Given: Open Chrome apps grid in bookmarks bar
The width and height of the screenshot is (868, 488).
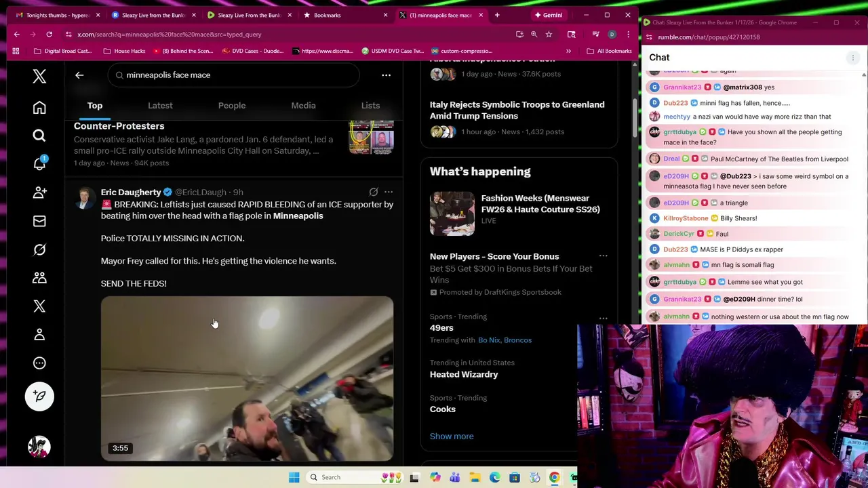Looking at the screenshot, I should click(16, 51).
